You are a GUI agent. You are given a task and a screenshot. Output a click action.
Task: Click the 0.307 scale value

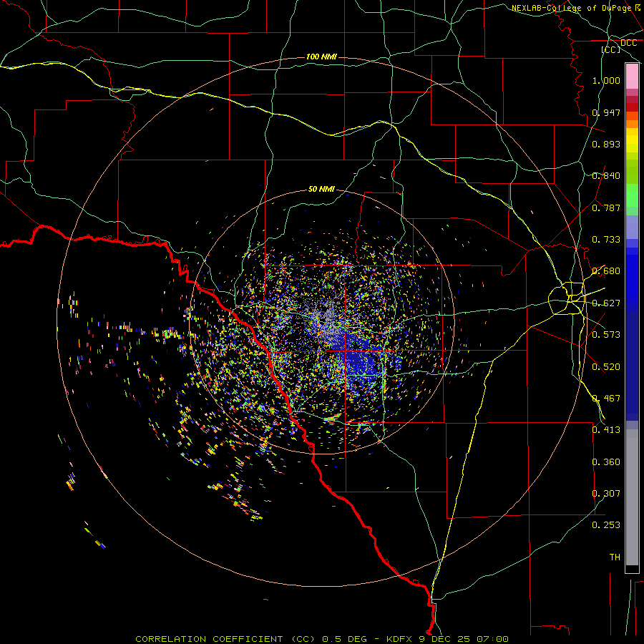coord(606,494)
